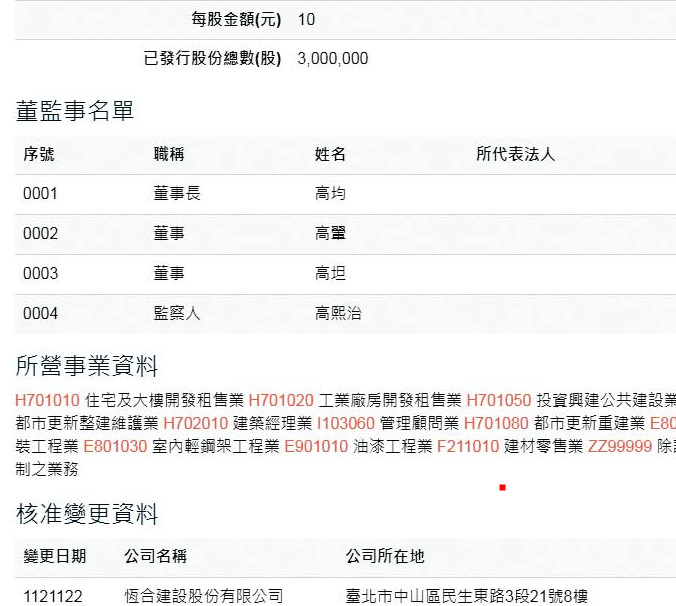This screenshot has height=606, width=676.
Task: Click the text 住宅及大樓開發租售業
Action: (165, 400)
